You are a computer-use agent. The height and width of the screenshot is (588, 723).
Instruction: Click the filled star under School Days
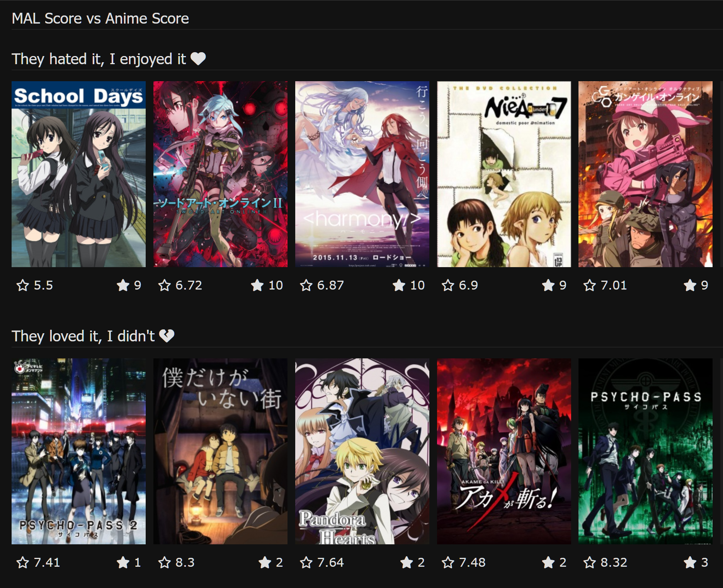point(123,285)
